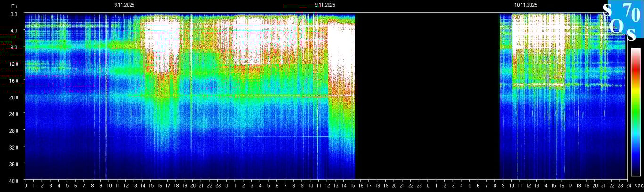Click the час time unit label

tap(638, 186)
